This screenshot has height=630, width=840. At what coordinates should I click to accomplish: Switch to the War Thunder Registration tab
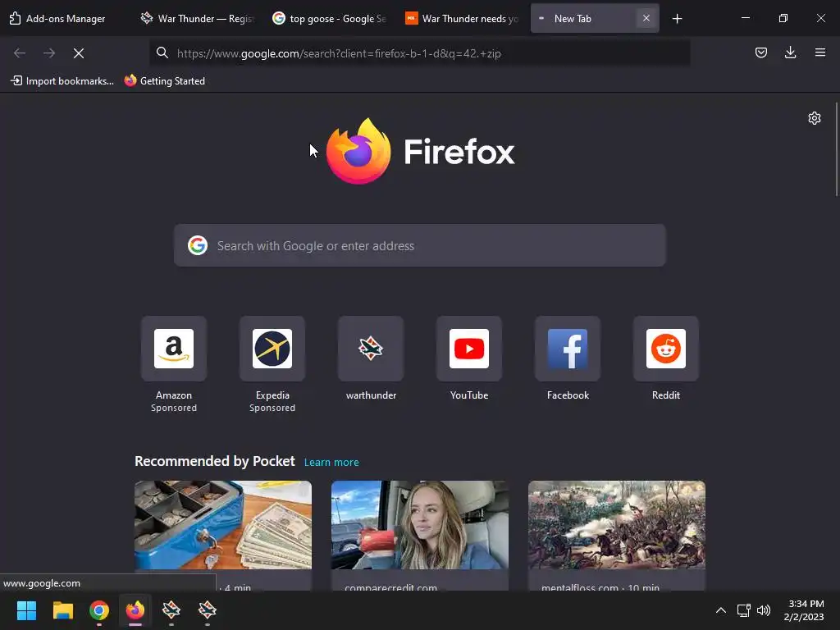tap(198, 18)
